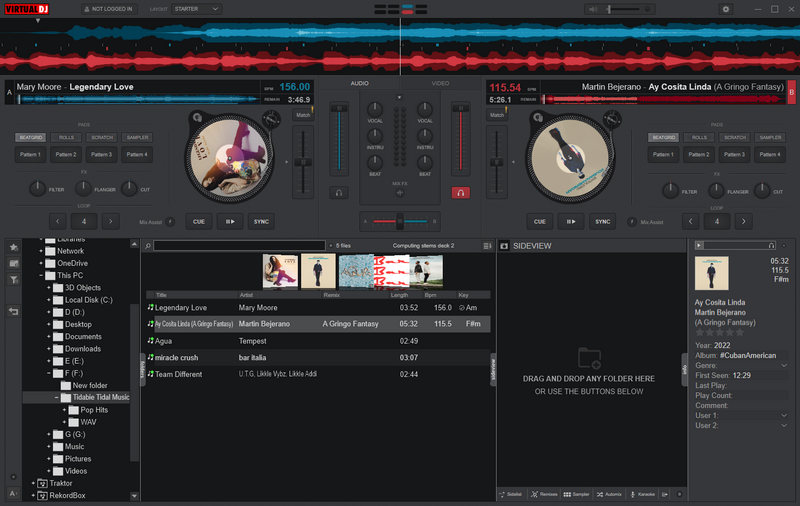Click the search magnifier icon in browser
This screenshot has width=800, height=506.
click(x=148, y=246)
